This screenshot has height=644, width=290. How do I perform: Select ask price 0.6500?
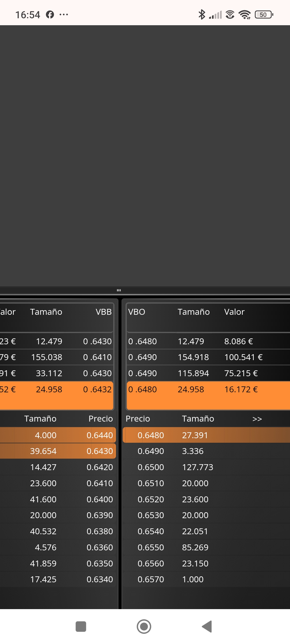[x=151, y=467]
